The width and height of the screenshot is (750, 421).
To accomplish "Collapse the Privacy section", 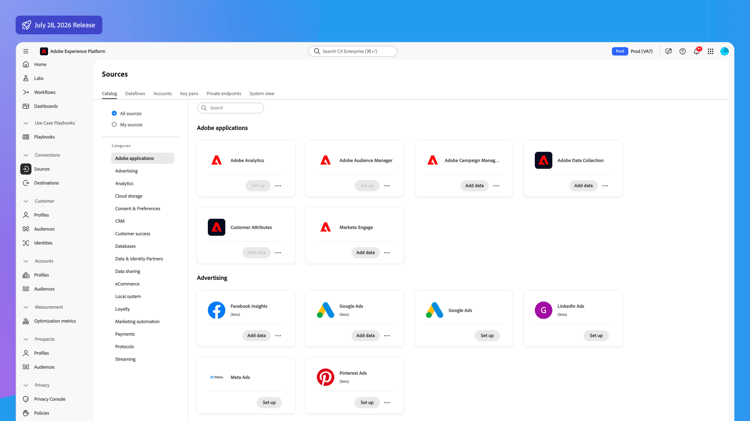I will click(x=26, y=385).
